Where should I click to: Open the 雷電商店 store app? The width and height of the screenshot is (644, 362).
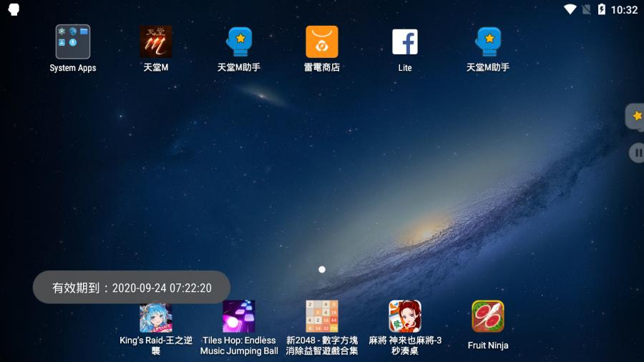322,42
